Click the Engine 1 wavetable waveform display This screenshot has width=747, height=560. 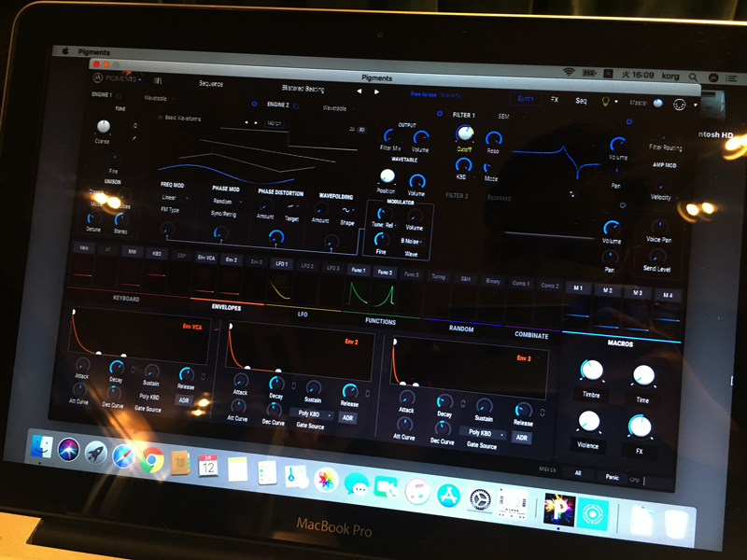[258, 155]
